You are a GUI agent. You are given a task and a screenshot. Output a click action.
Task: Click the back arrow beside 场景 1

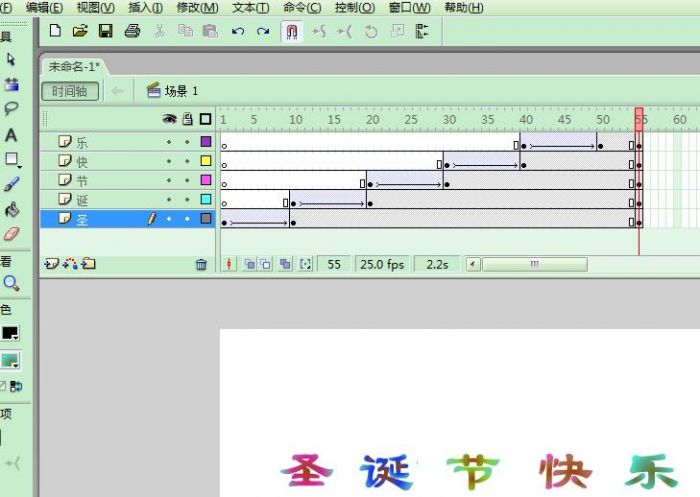click(117, 91)
